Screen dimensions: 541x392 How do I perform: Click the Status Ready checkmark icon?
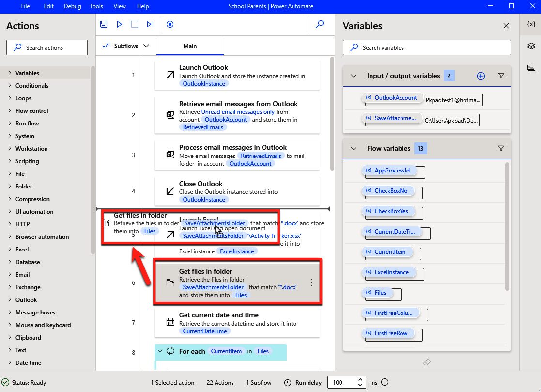[5, 382]
